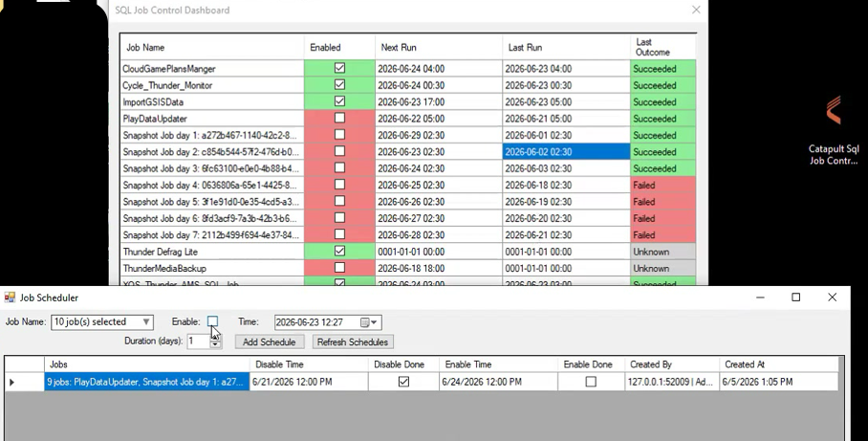Click the Duration (days) value field

tap(198, 342)
